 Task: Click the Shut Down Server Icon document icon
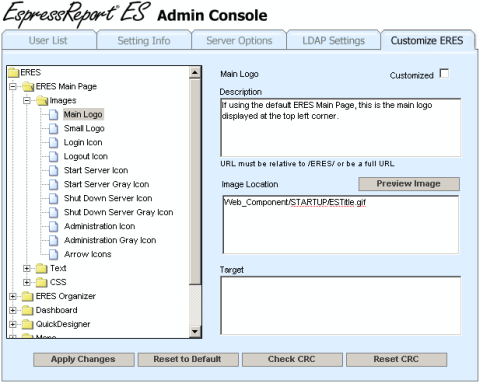(53, 199)
